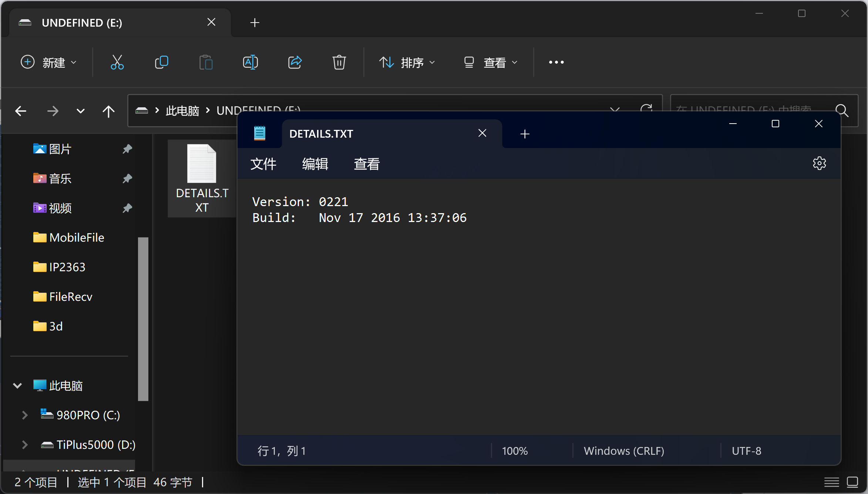Image resolution: width=868 pixels, height=494 pixels.
Task: Collapse the 此电脑 tree node
Action: coord(17,386)
